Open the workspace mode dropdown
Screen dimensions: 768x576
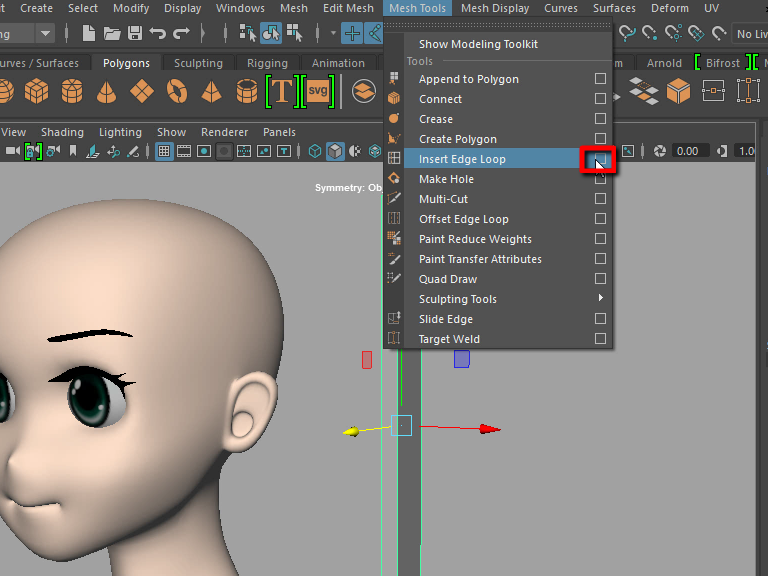tap(44, 33)
